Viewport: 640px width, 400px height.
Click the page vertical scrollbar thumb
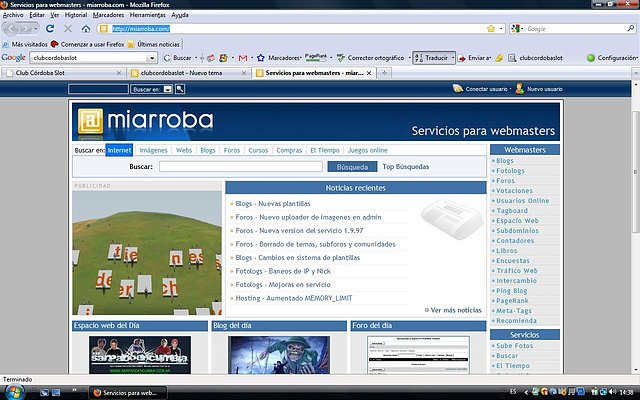pyautogui.click(x=636, y=171)
